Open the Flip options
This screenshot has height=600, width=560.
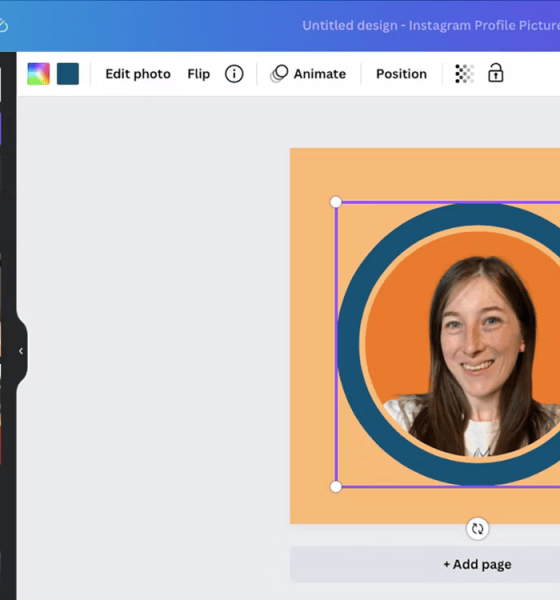198,74
